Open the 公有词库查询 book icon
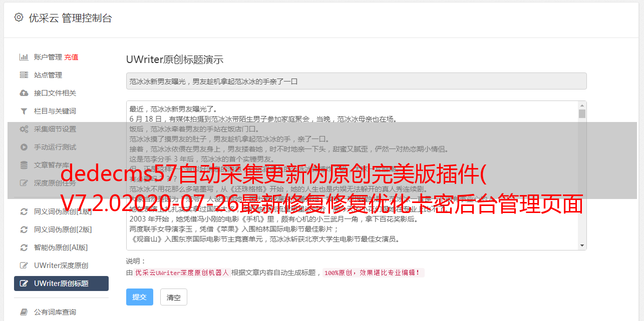This screenshot has height=321, width=644. [24, 312]
